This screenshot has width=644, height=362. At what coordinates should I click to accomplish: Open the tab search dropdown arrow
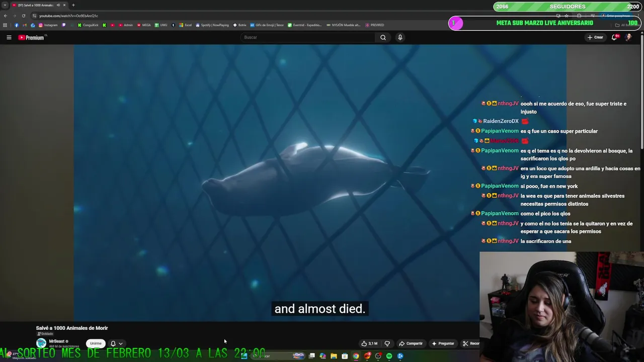(x=5, y=5)
